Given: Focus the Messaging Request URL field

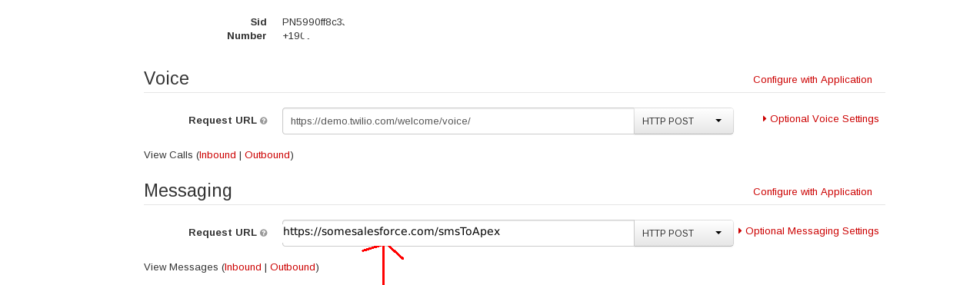Looking at the screenshot, I should click(x=458, y=233).
